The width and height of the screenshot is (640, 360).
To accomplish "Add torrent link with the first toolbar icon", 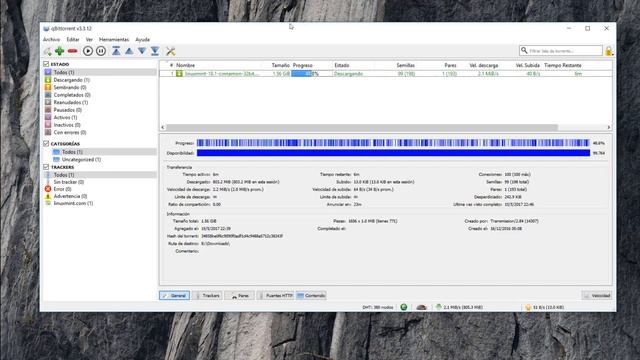I will tap(48, 51).
